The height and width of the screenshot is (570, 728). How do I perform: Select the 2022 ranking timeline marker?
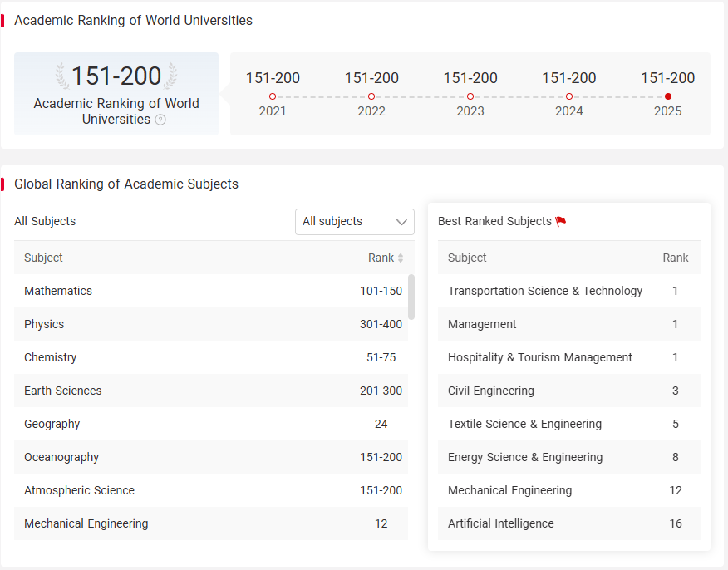point(371,96)
